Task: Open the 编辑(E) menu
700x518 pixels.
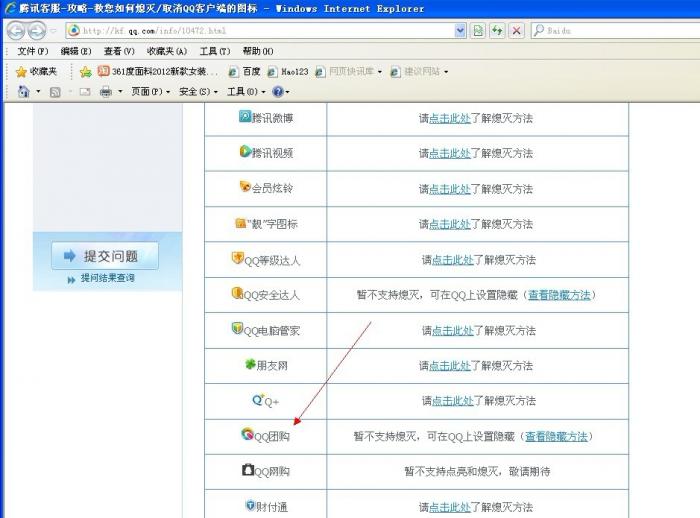Action: 76,51
